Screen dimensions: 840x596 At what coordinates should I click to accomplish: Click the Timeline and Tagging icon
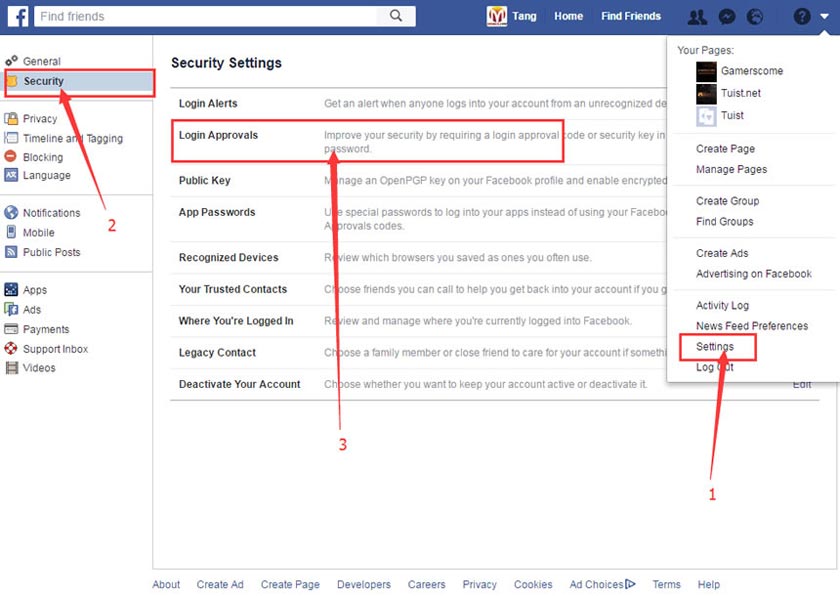pyautogui.click(x=11, y=138)
